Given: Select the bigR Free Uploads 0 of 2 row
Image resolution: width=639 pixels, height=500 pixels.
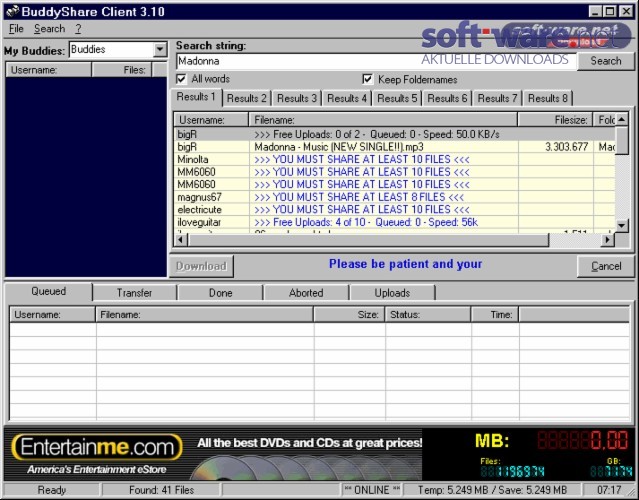Looking at the screenshot, I should point(394,134).
